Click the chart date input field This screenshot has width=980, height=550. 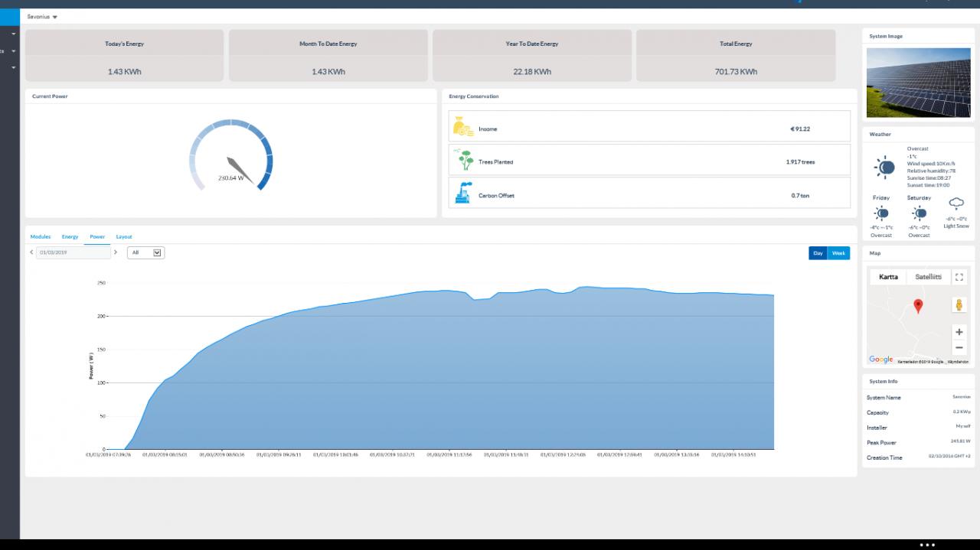pyautogui.click(x=73, y=252)
